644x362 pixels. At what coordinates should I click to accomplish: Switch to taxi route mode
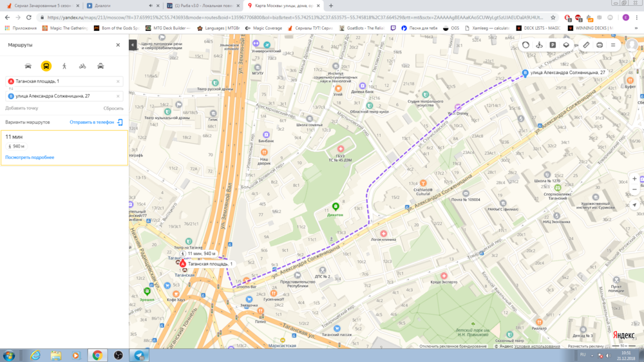(101, 66)
